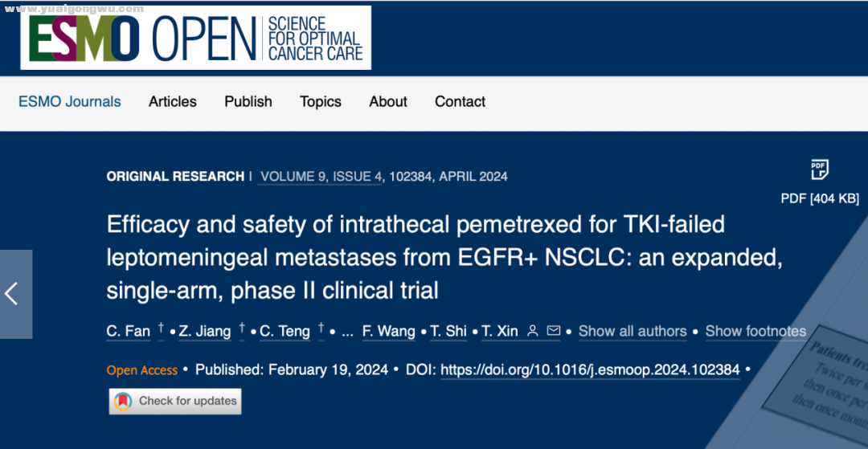
Task: Open the DOI link
Action: click(590, 370)
